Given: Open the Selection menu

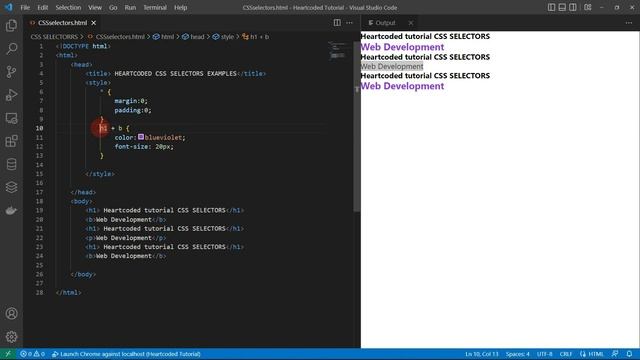Looking at the screenshot, I should (68, 7).
